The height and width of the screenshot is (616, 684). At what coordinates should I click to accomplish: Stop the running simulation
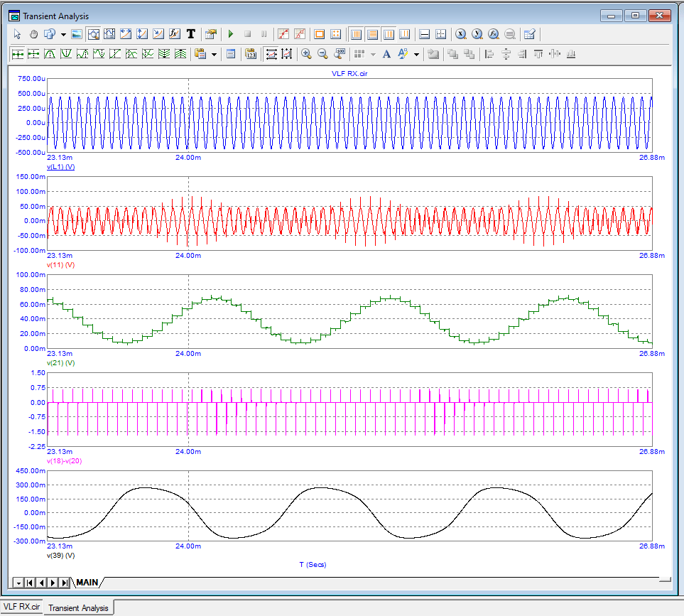pyautogui.click(x=247, y=34)
